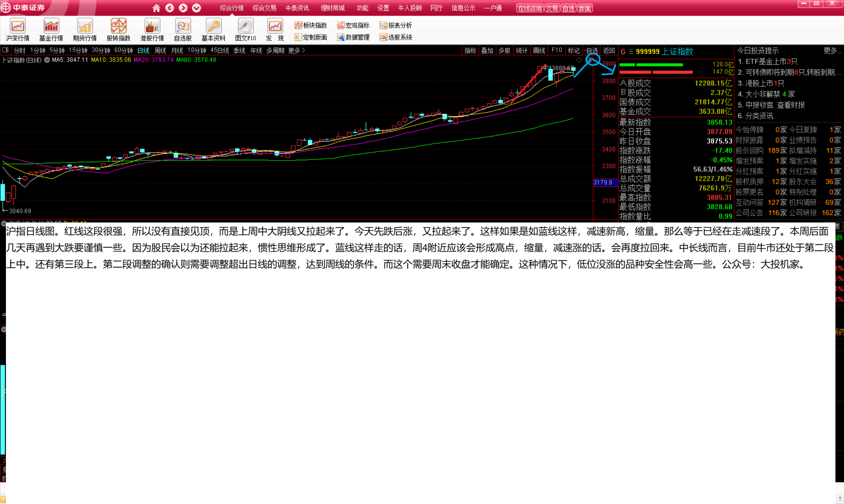Click 交易 button in title bar
Screen dimensions: 844x504
pos(552,8)
